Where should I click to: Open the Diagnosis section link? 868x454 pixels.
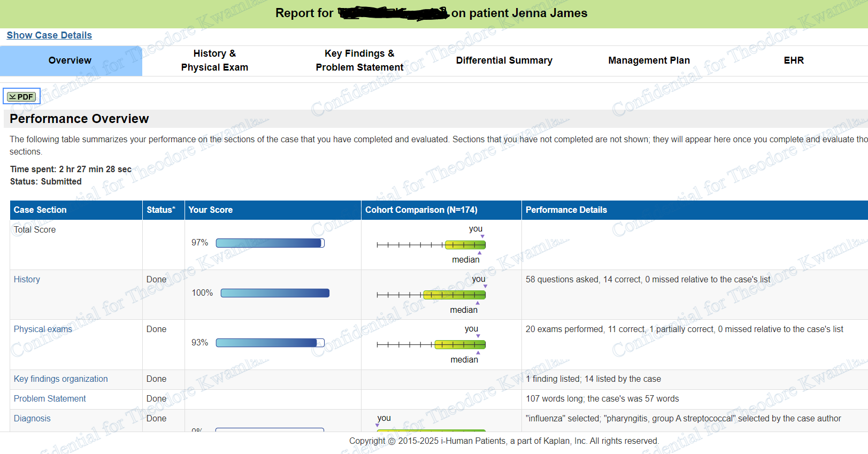(x=32, y=418)
